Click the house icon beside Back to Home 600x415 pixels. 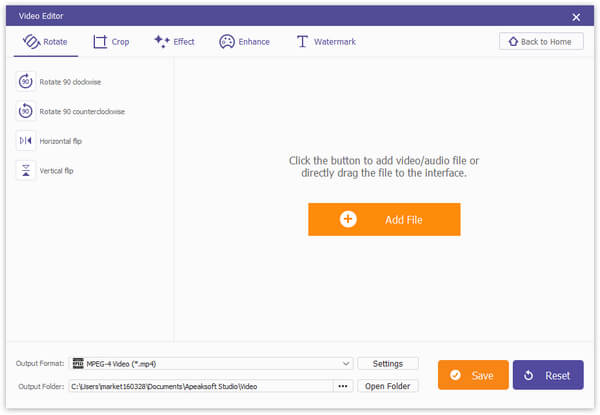pos(513,41)
